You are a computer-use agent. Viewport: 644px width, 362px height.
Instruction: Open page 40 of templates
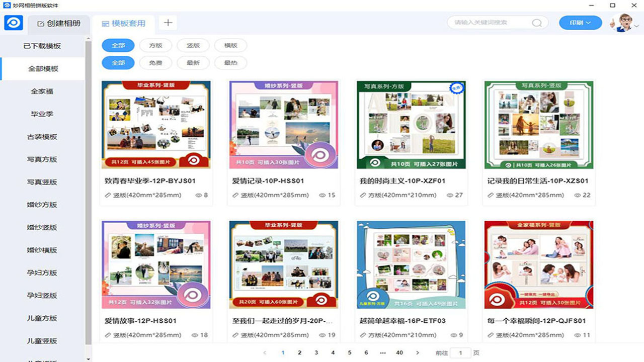click(399, 352)
